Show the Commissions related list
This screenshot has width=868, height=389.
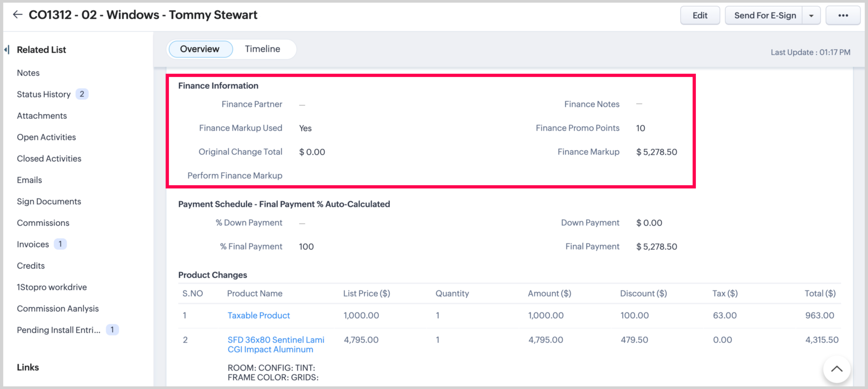coord(43,223)
